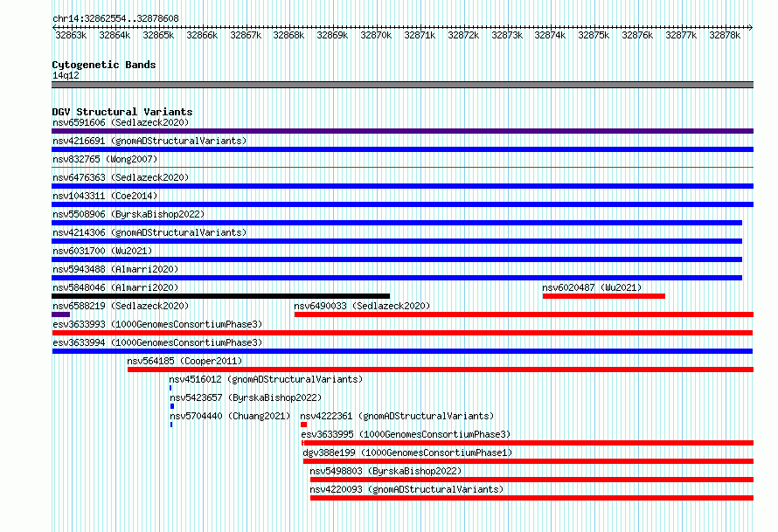Open the nsv6031700 (Wu2021) label
The image size is (778, 532).
pyautogui.click(x=102, y=251)
